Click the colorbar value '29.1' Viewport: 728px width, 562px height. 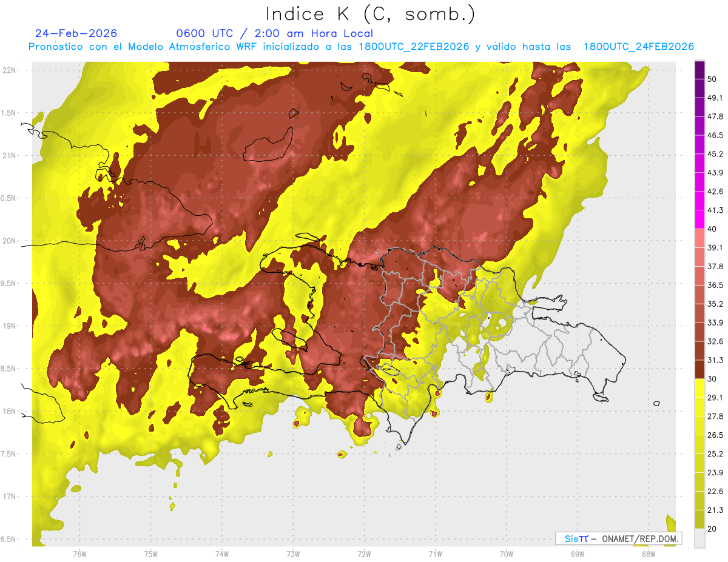tap(715, 397)
